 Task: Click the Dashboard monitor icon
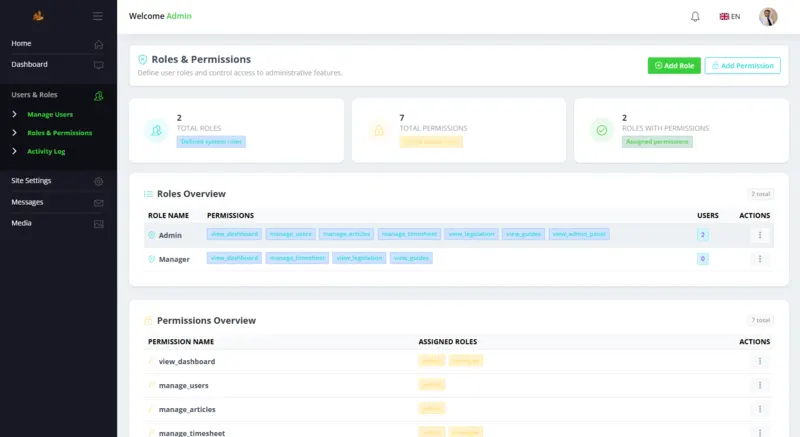point(98,65)
